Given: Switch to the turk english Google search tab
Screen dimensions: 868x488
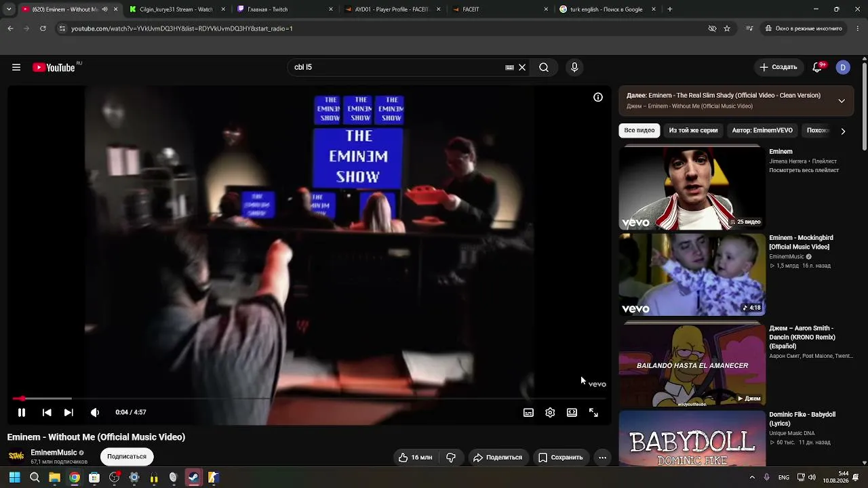Looking at the screenshot, I should click(607, 9).
